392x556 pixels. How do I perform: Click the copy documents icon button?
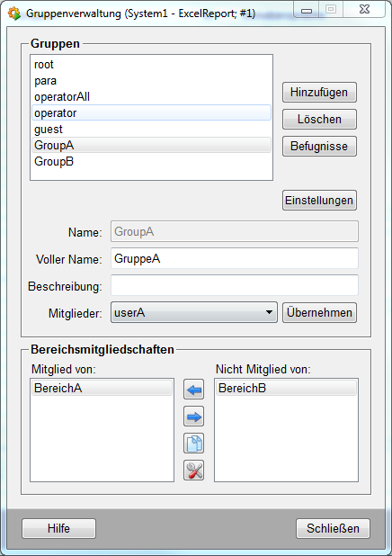point(193,444)
